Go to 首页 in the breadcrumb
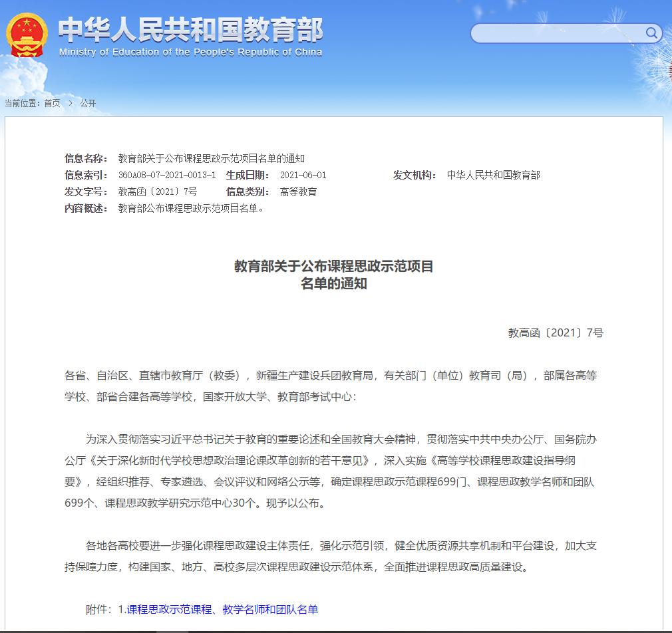Viewport: 672px width, 633px height. coord(52,103)
